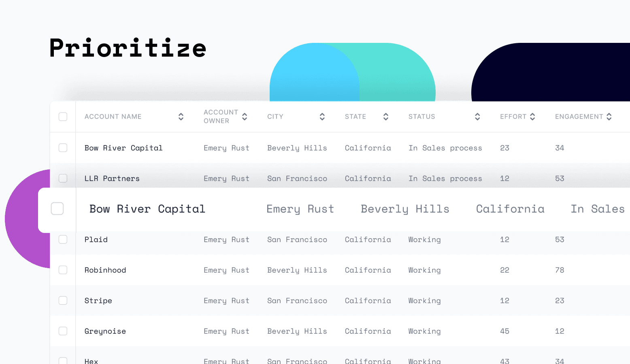Select the Stripe row checkbox
630x364 pixels.
(63, 301)
